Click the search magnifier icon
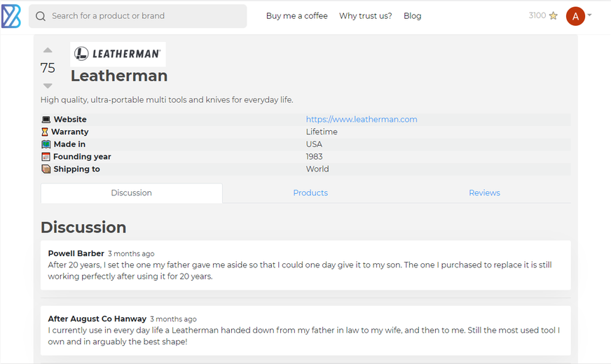The width and height of the screenshot is (611, 364). click(41, 16)
